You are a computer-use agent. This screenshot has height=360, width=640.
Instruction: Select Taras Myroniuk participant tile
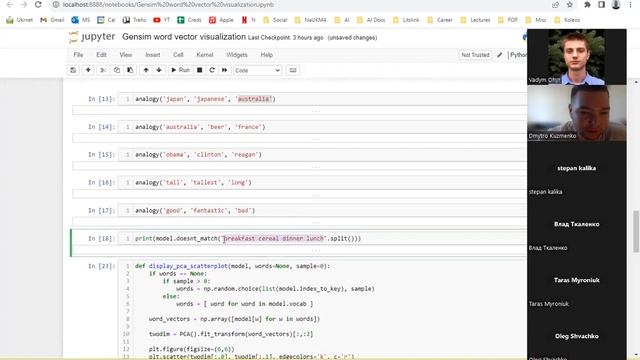tap(576, 281)
